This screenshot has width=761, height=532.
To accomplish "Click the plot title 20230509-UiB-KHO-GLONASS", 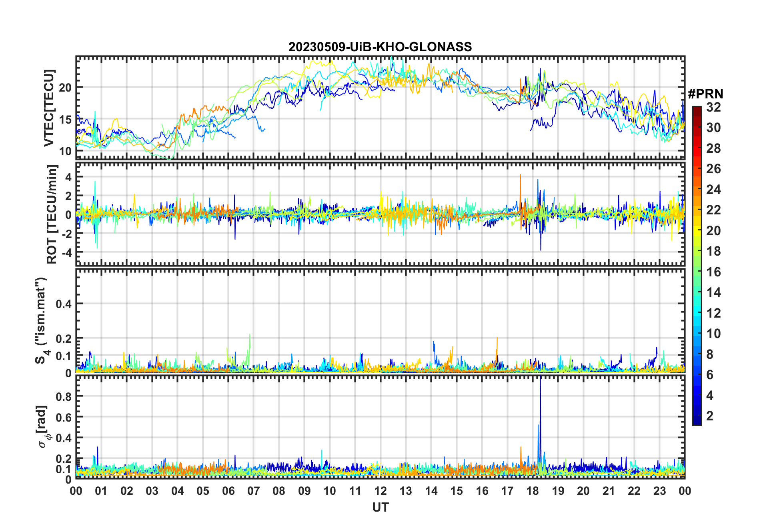I will click(380, 47).
